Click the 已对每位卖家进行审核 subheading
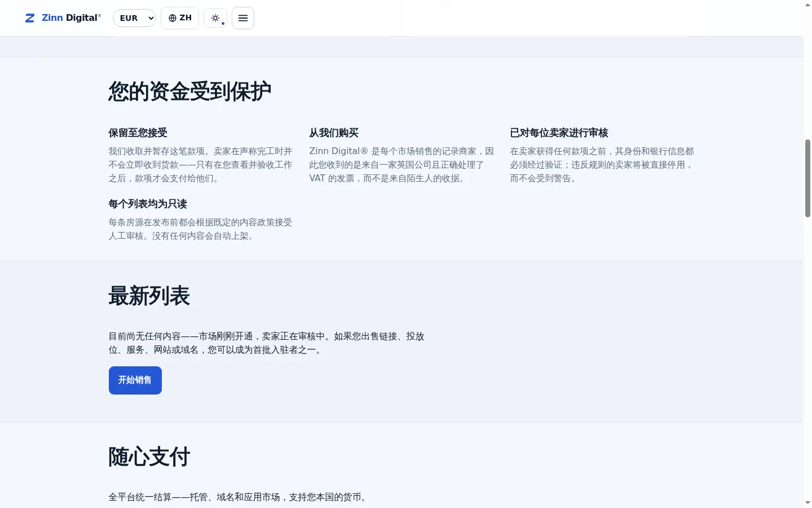The image size is (812, 508). (559, 133)
